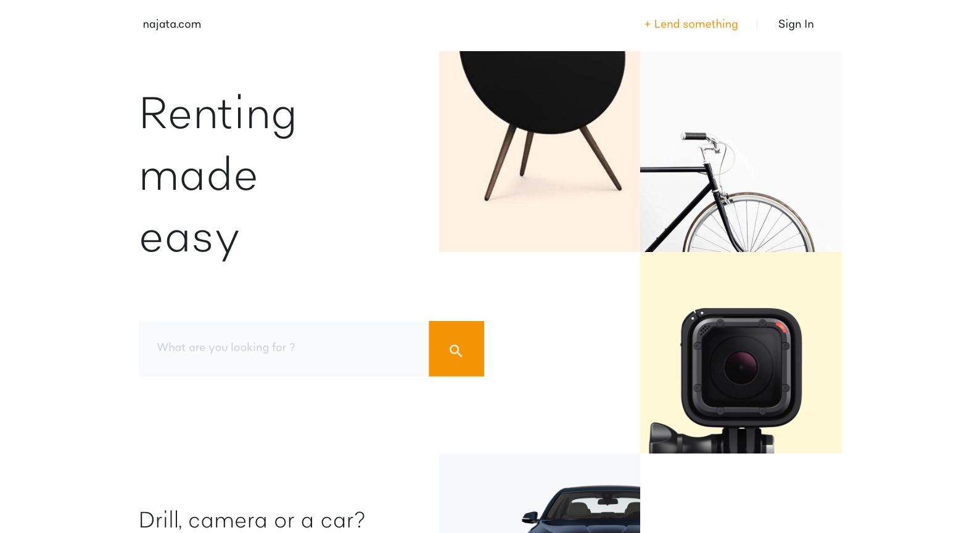The image size is (980, 533).
Task: Click the bicycle handlebar grip
Action: 694,136
